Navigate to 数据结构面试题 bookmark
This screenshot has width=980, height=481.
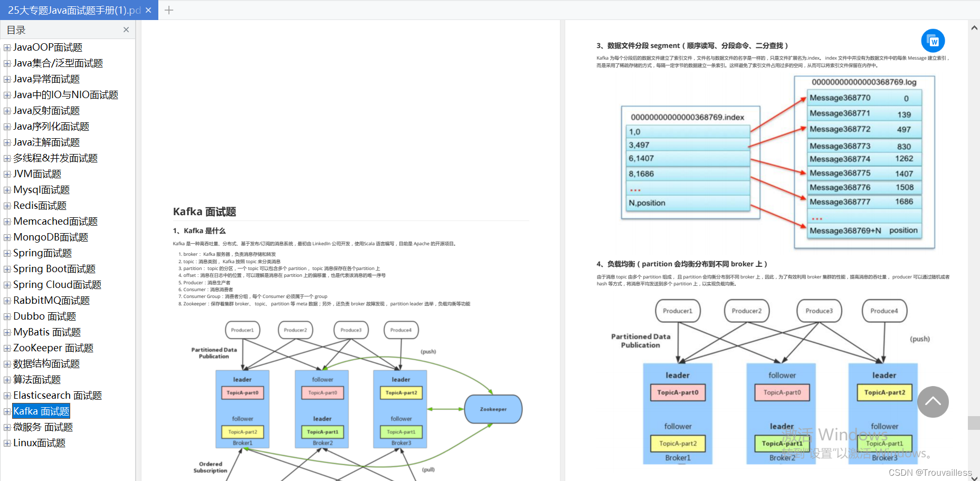tap(46, 364)
